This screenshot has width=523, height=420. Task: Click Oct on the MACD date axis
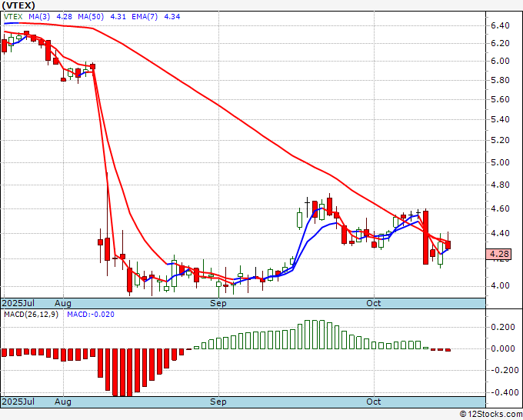tap(374, 402)
